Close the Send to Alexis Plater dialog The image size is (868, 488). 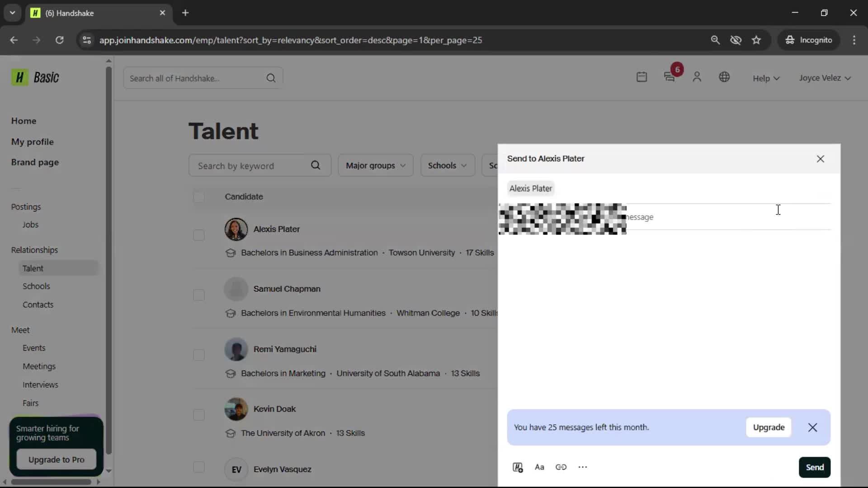(821, 159)
